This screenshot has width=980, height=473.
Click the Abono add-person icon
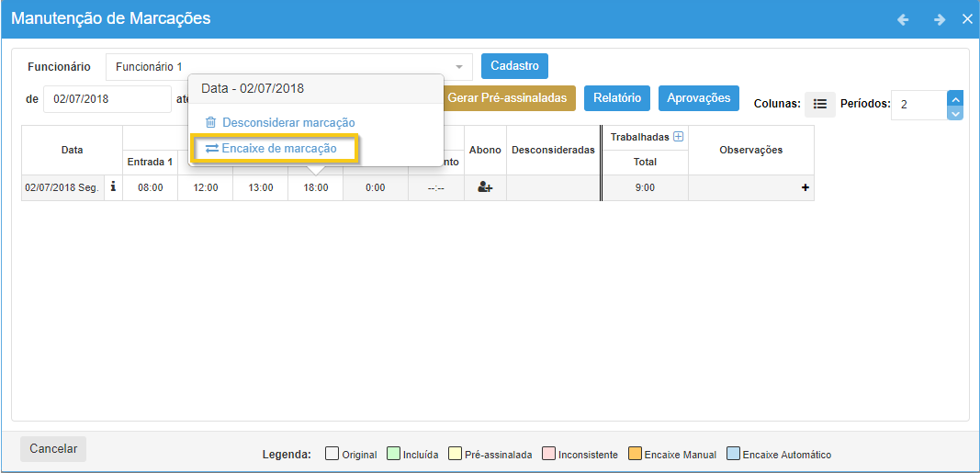click(485, 187)
